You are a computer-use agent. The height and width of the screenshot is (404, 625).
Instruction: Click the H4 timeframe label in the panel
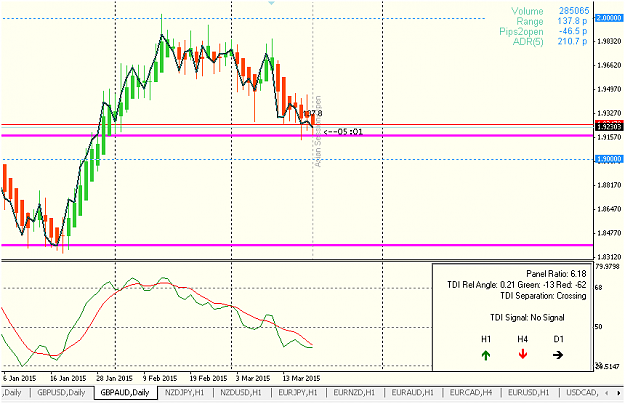pyautogui.click(x=523, y=339)
